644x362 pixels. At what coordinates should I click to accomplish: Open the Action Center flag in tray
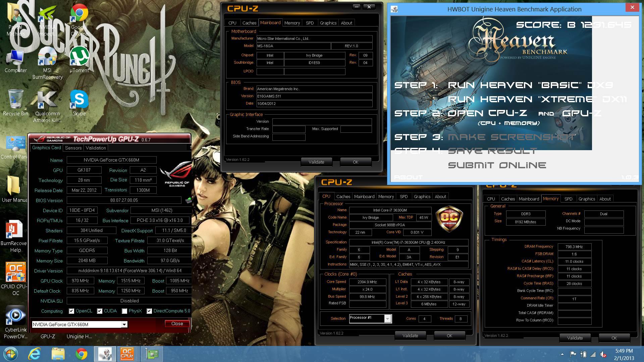[x=573, y=354]
